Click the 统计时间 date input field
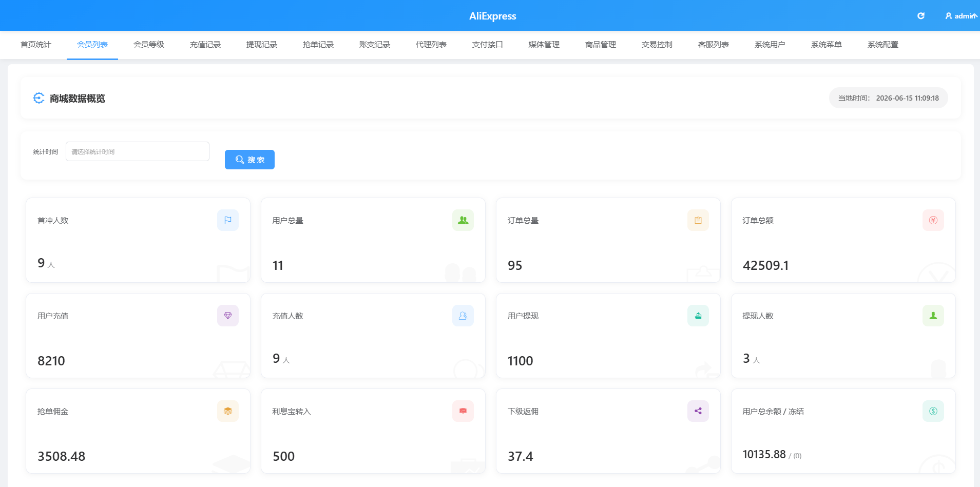980x487 pixels. click(138, 151)
